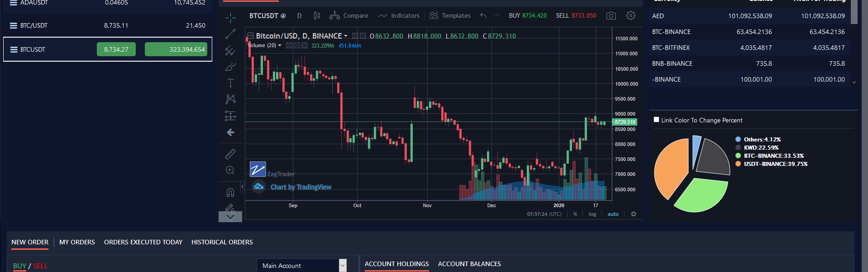The height and width of the screenshot is (272, 868).
Task: Select the text annotation tool
Action: tap(230, 83)
